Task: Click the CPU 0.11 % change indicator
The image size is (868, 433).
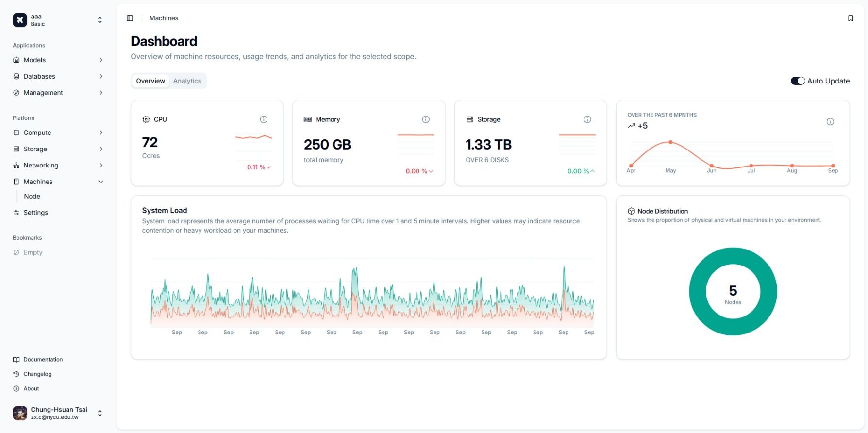Action: click(x=259, y=167)
